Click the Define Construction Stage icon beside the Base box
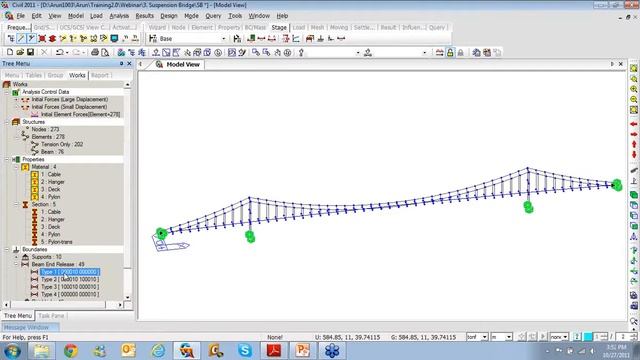The image size is (640, 360). [x=237, y=39]
